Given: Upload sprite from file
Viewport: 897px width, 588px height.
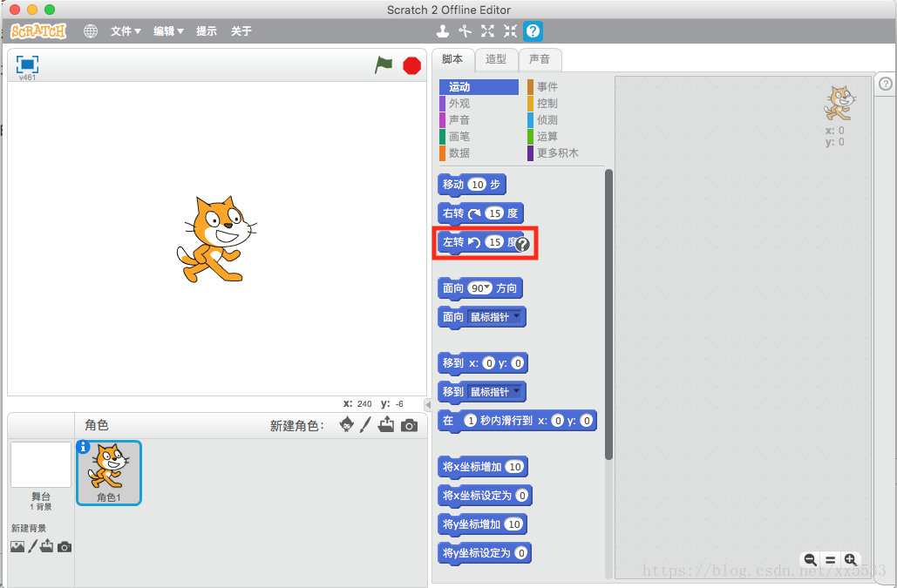Looking at the screenshot, I should (x=386, y=424).
